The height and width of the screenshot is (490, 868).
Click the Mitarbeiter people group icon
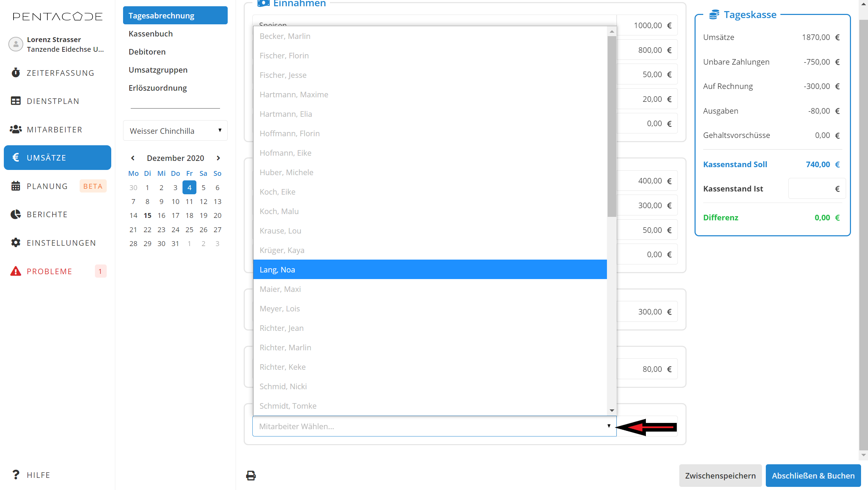coord(16,129)
